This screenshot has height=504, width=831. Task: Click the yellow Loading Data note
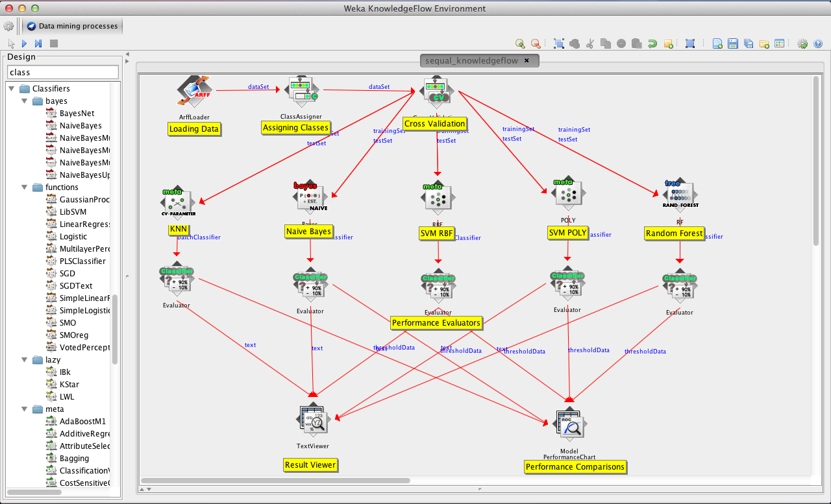point(193,128)
